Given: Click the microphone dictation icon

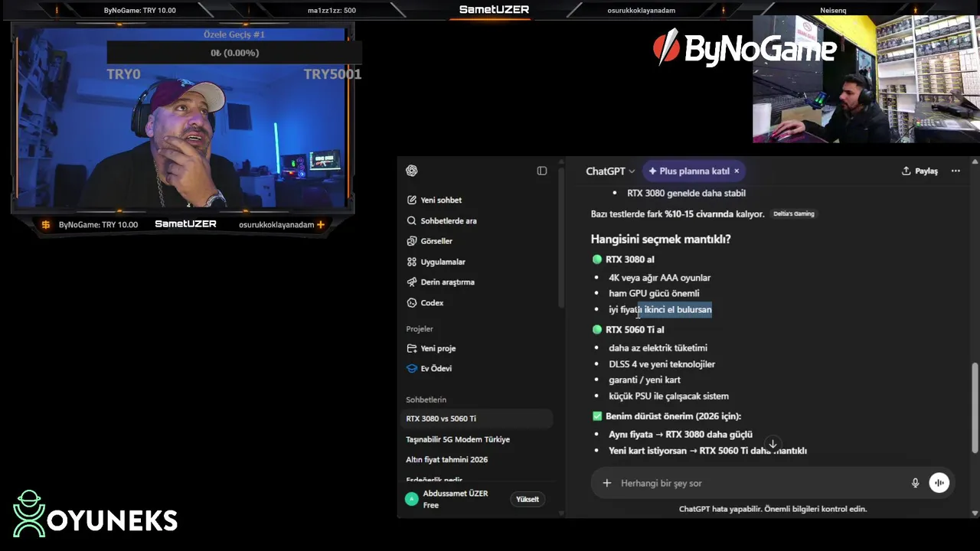Looking at the screenshot, I should coord(915,483).
